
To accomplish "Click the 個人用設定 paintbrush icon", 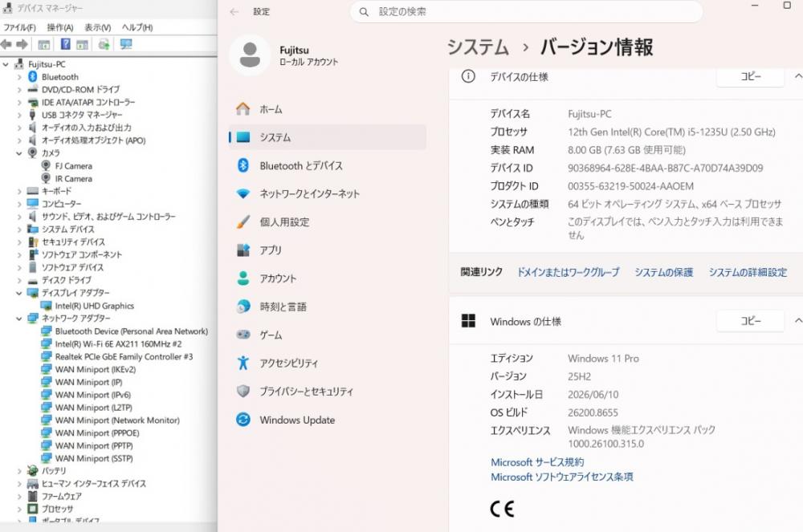I will 243,222.
